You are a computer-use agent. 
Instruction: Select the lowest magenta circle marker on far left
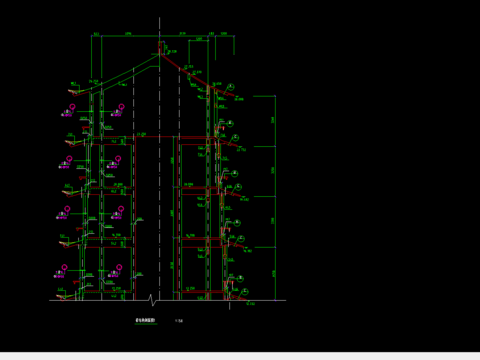(65, 267)
